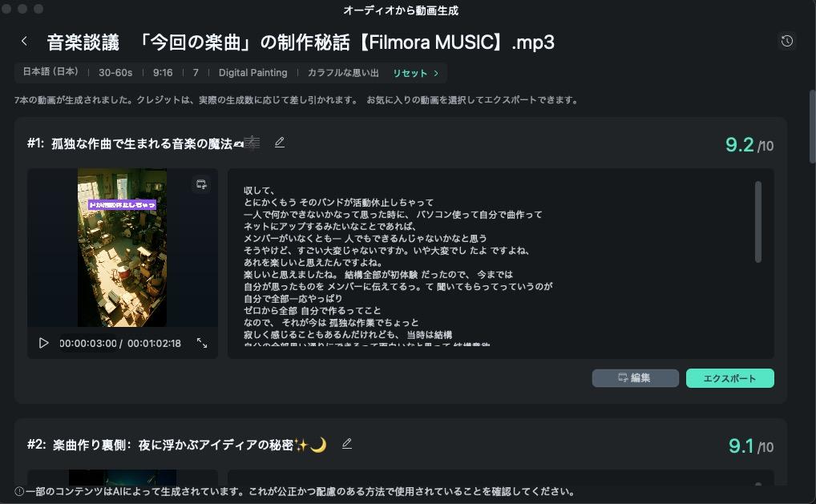The image size is (816, 504).
Task: Expand settings via chevron next to リセット
Action: coord(436,74)
